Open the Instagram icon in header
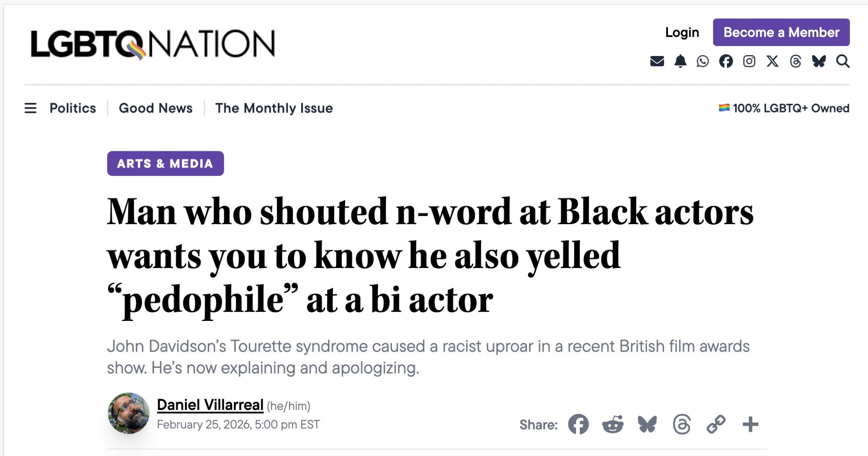868x456 pixels. (x=749, y=61)
